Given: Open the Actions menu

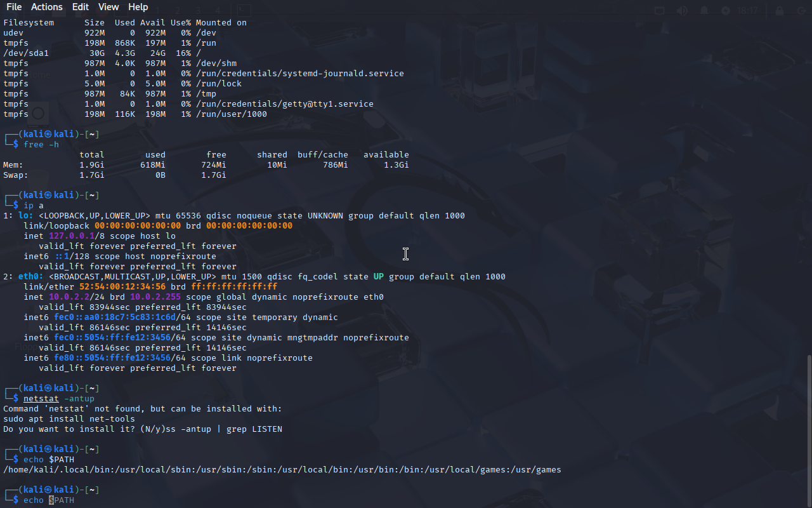Looking at the screenshot, I should 47,7.
